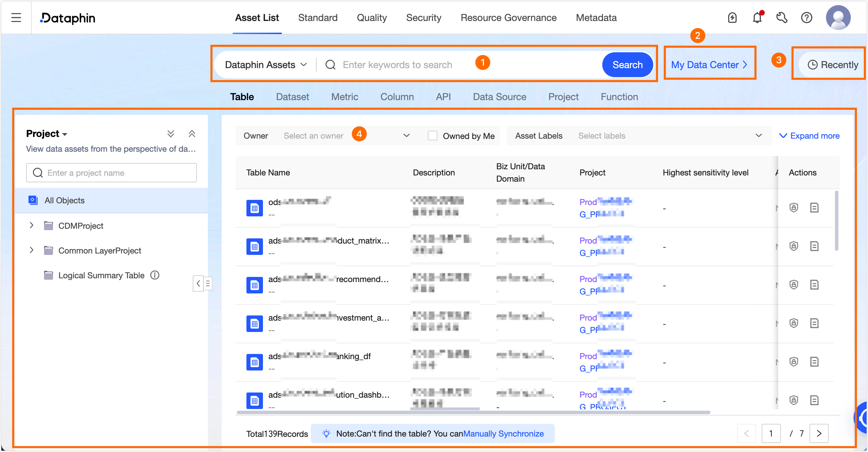Click the info icon beside Logical Summary Table

155,275
